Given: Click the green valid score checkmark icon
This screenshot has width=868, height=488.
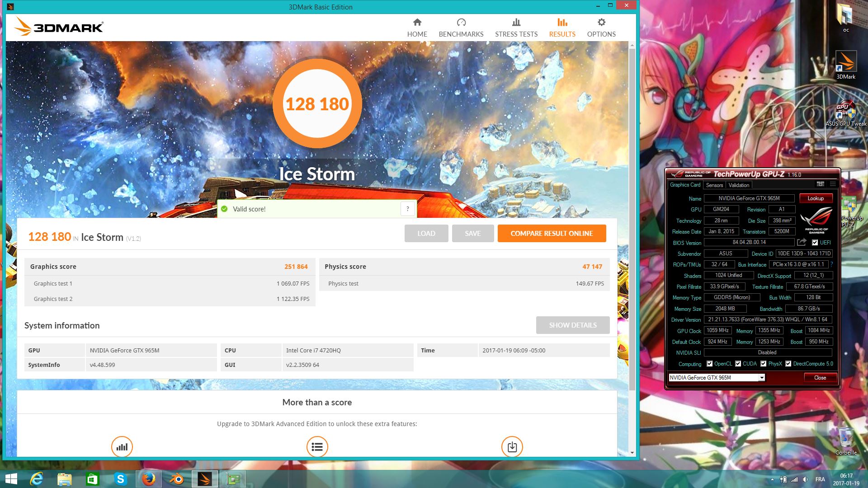Looking at the screenshot, I should coord(224,209).
